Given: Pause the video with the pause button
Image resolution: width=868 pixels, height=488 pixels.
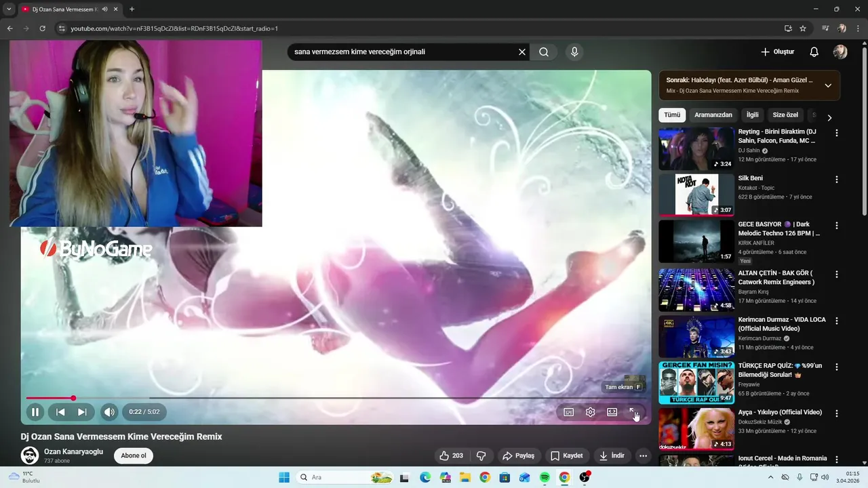Looking at the screenshot, I should 35,411.
